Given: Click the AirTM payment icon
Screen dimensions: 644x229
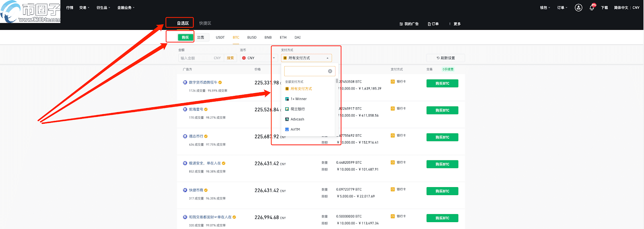Looking at the screenshot, I should pos(287,129).
